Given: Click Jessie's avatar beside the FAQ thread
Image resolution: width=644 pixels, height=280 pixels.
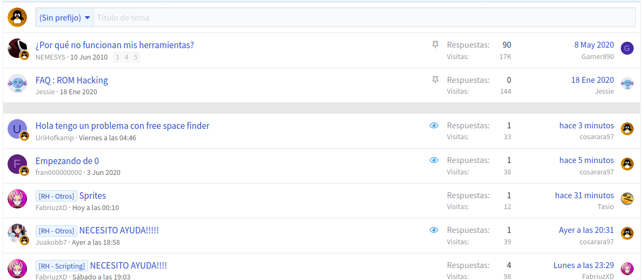Looking at the screenshot, I should pos(17,83).
